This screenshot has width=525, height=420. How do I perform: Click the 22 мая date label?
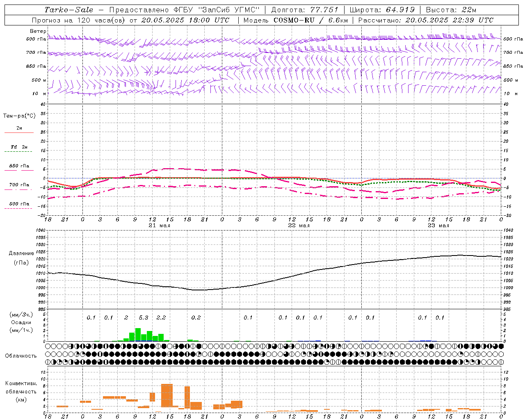point(299,226)
